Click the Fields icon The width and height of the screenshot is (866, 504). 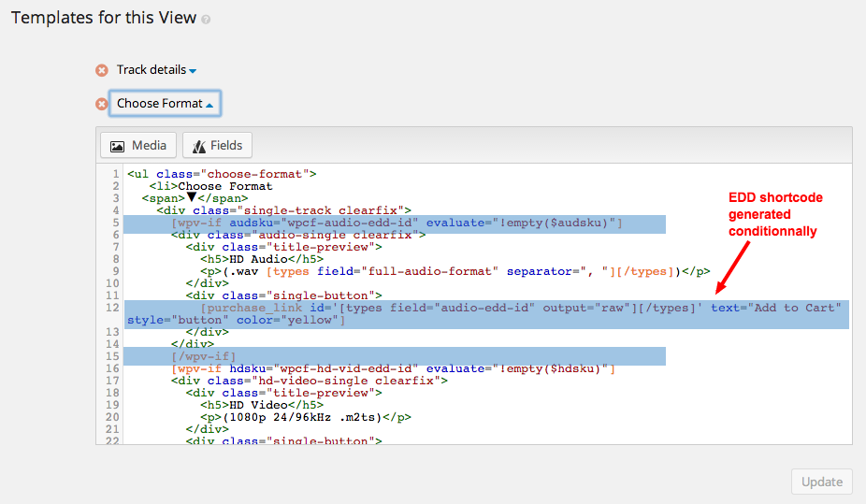[x=199, y=146]
